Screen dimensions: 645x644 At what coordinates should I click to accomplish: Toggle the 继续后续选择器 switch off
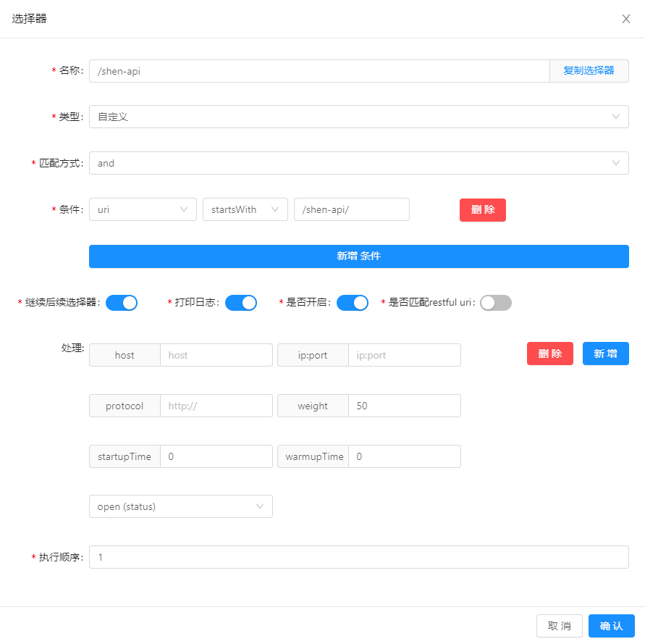(121, 302)
